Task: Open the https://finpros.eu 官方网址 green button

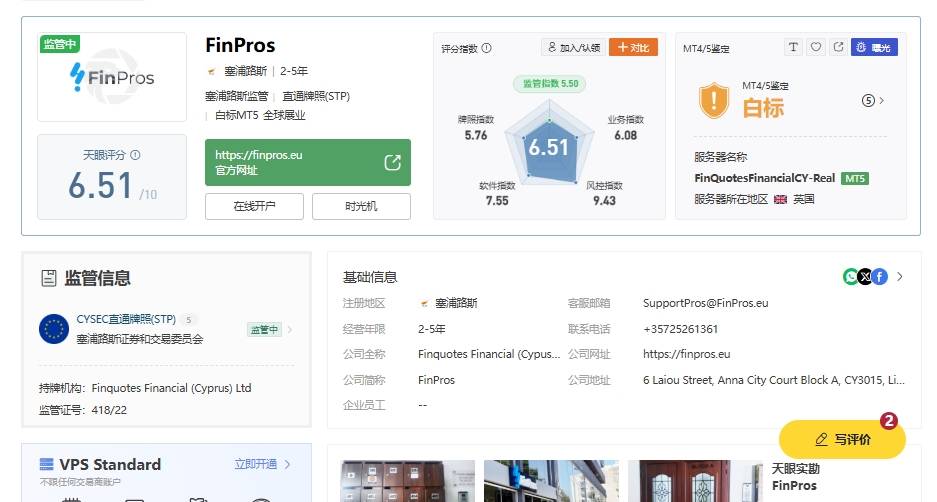Action: (308, 163)
